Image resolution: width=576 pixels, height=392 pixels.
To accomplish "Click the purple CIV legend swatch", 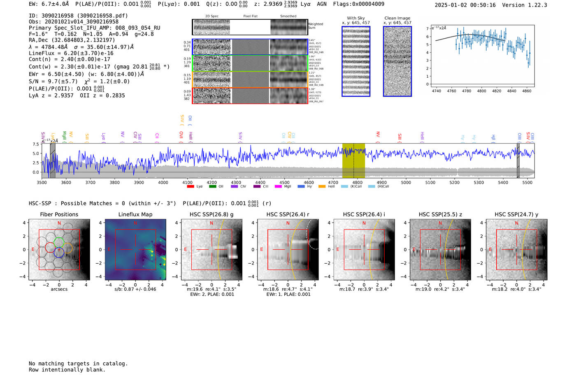I will pos(235,186).
